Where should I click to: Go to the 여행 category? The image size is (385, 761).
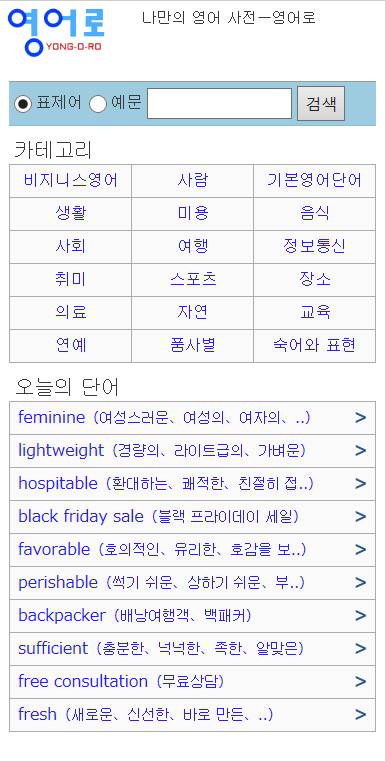[193, 247]
